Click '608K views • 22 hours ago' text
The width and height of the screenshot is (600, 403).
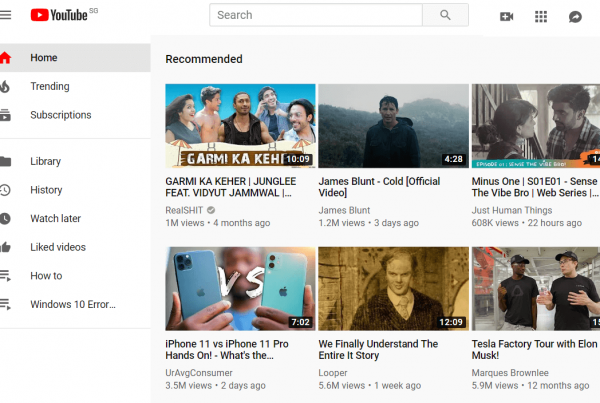527,223
